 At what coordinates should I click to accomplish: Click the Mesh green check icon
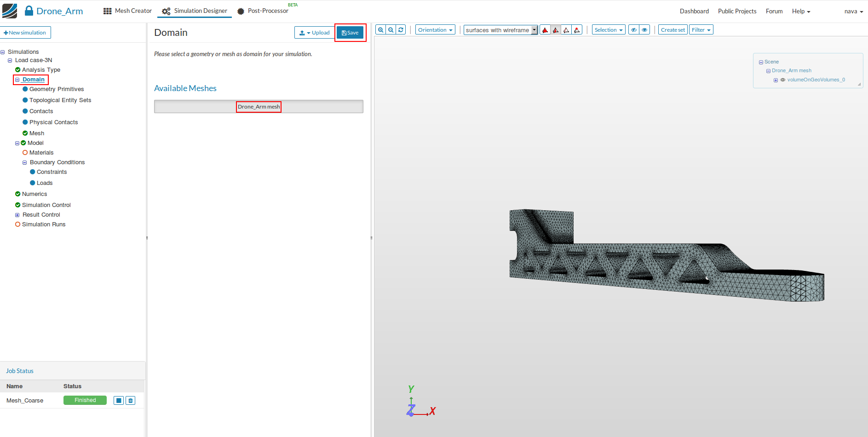coord(25,133)
